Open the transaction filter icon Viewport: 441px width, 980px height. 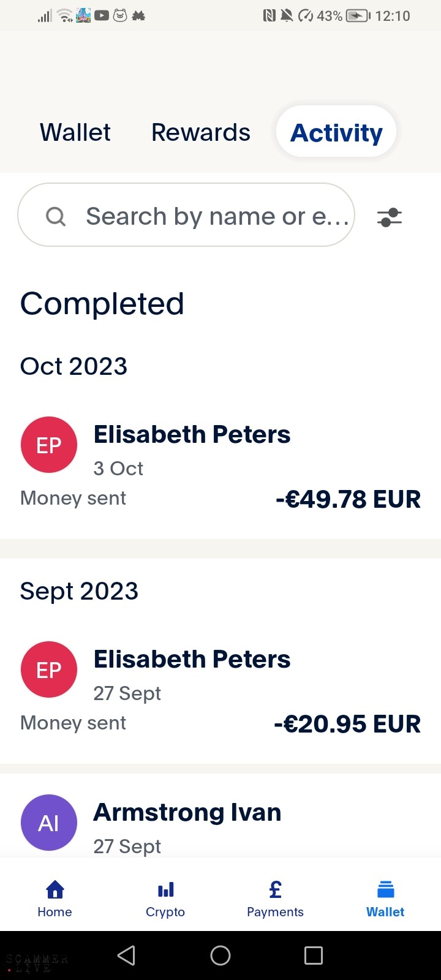pos(389,217)
